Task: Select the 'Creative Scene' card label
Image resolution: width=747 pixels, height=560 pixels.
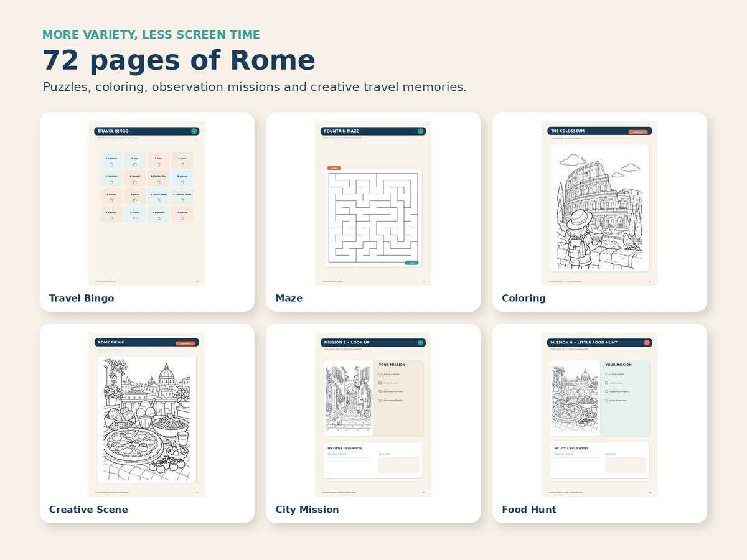Action: click(x=88, y=510)
